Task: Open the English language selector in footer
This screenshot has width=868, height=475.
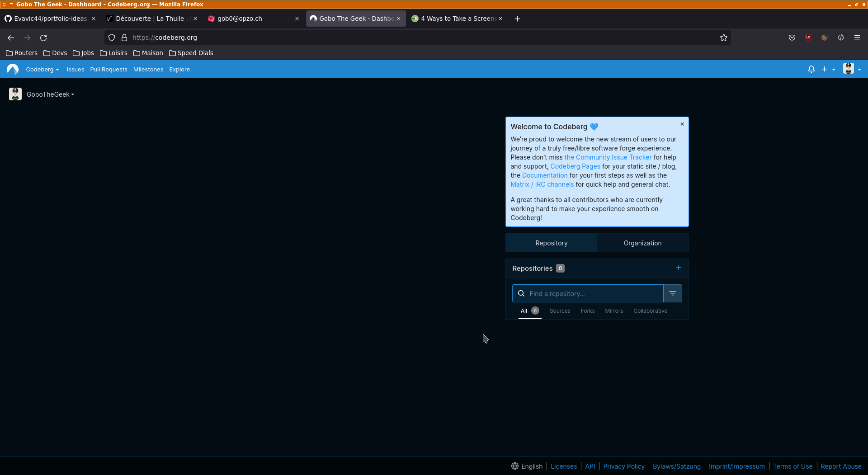Action: pos(527,466)
